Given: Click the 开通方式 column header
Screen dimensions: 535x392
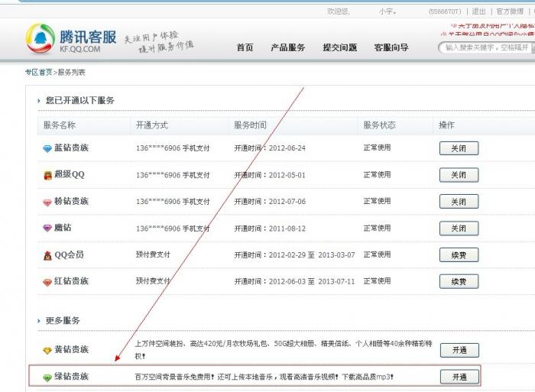Looking at the screenshot, I should 152,125.
